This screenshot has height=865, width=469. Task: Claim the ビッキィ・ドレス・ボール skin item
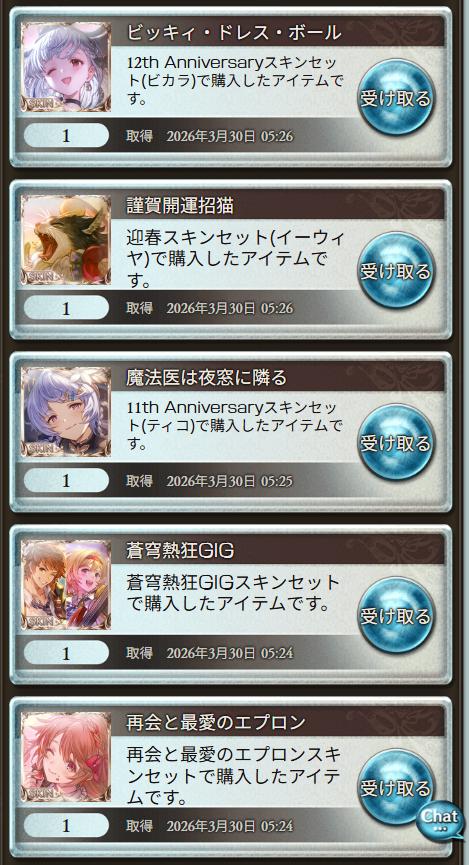[396, 98]
